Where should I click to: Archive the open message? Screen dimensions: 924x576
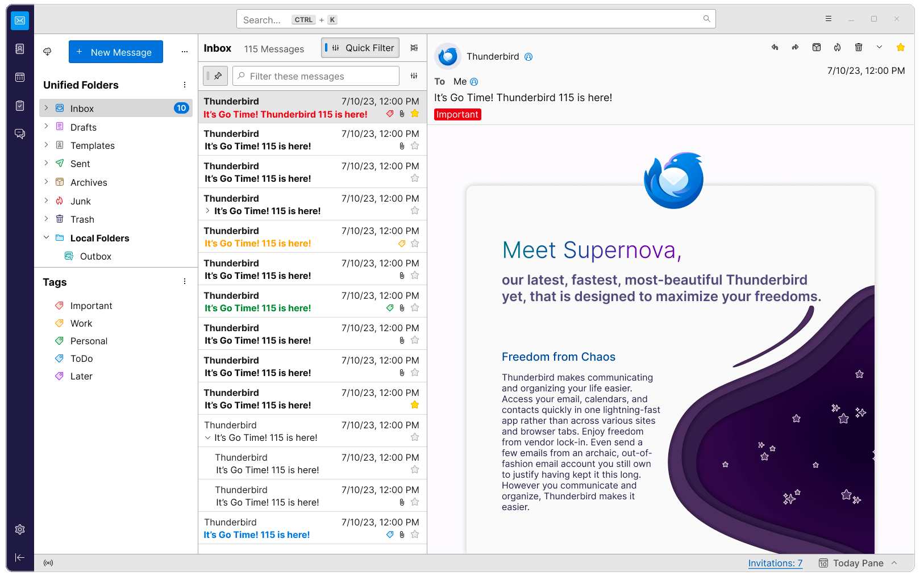pyautogui.click(x=817, y=47)
